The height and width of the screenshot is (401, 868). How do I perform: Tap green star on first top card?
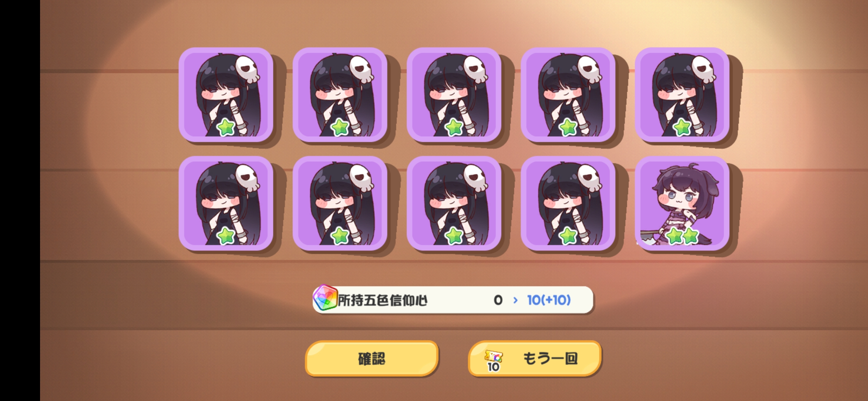click(x=226, y=128)
